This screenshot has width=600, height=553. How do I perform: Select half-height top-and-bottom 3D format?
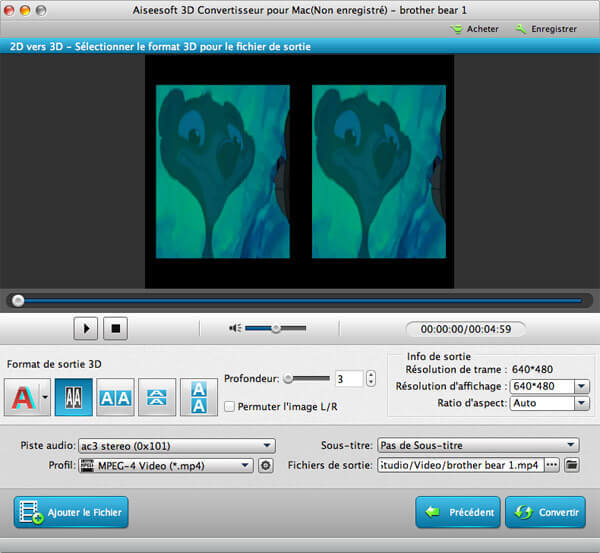157,397
